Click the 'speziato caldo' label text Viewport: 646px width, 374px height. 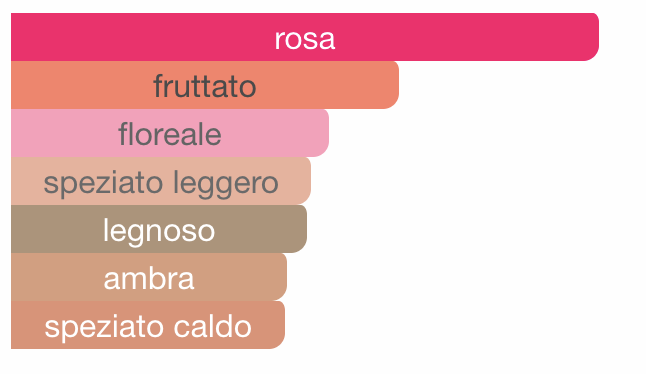pyautogui.click(x=148, y=327)
